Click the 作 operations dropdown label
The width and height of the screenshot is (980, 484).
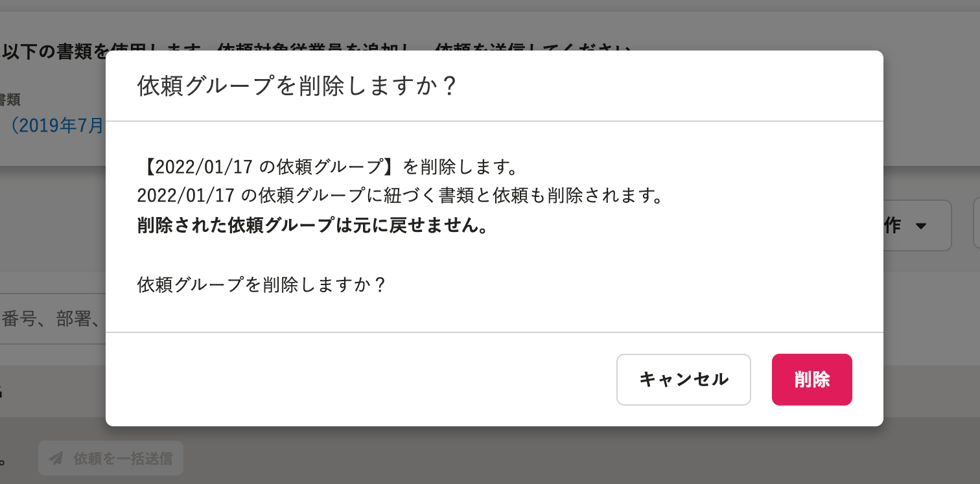892,225
